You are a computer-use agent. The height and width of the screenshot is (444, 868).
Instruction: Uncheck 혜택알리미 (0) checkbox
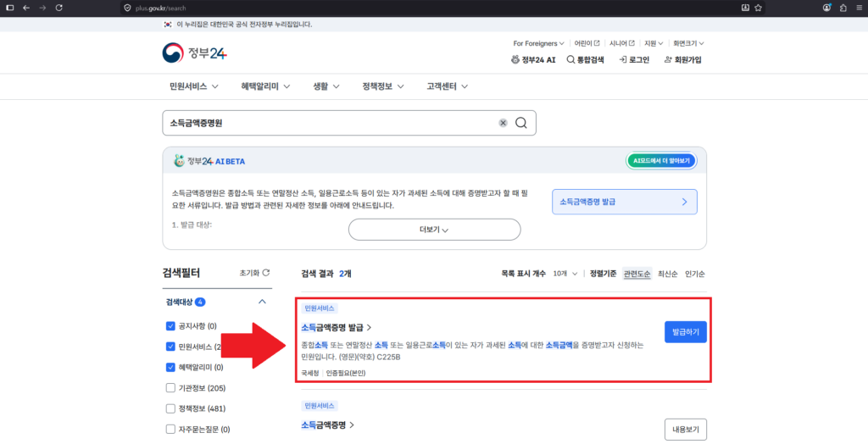[170, 367]
